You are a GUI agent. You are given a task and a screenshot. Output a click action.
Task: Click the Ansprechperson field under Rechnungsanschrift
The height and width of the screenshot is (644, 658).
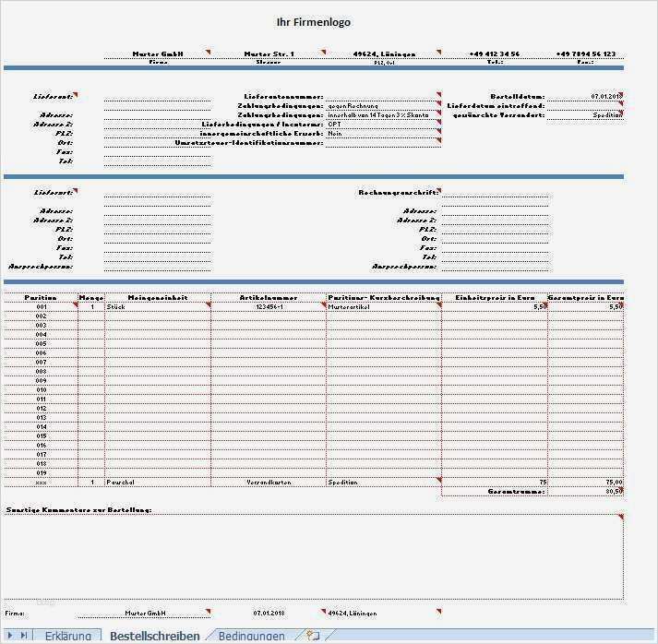496,267
